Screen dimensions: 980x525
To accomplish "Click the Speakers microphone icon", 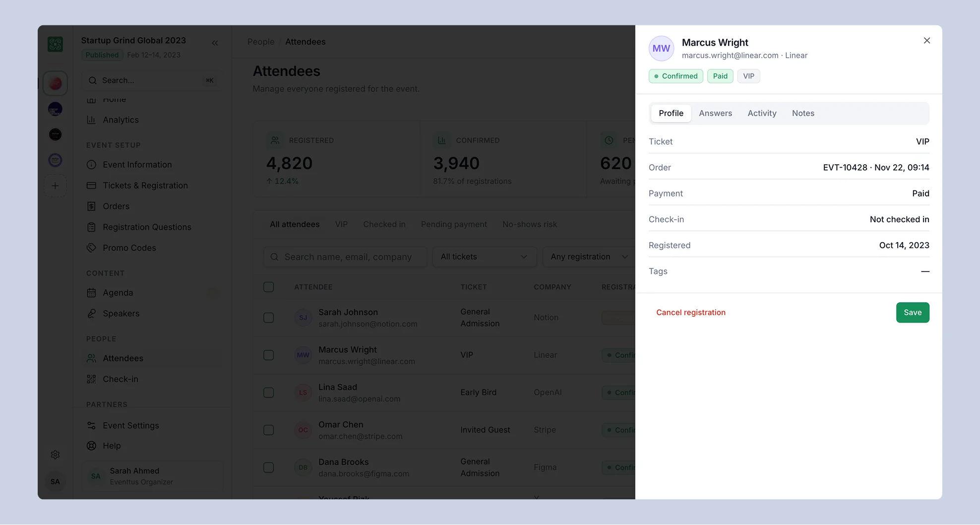I will (x=91, y=314).
